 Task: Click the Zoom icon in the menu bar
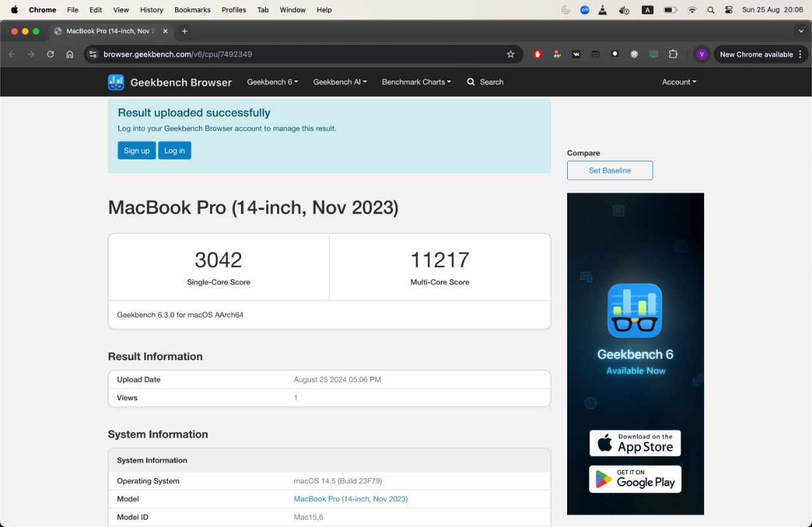tap(584, 10)
